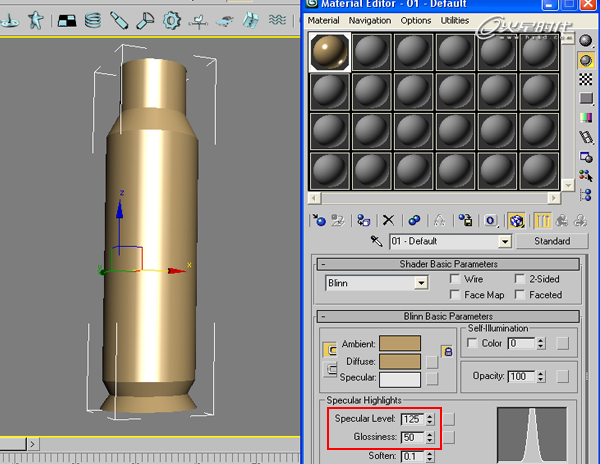Enable the Wire checkbox
This screenshot has height=464, width=600.
click(x=455, y=278)
